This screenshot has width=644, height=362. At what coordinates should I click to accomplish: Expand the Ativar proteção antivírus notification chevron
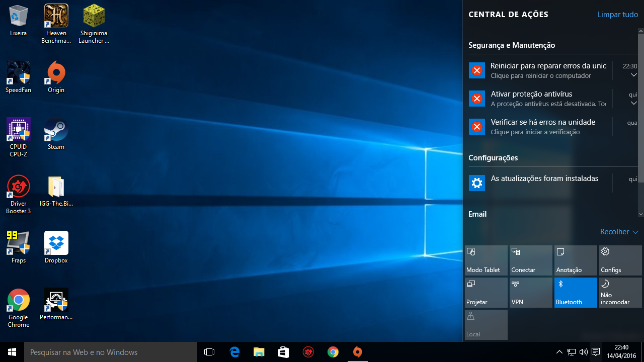(633, 104)
